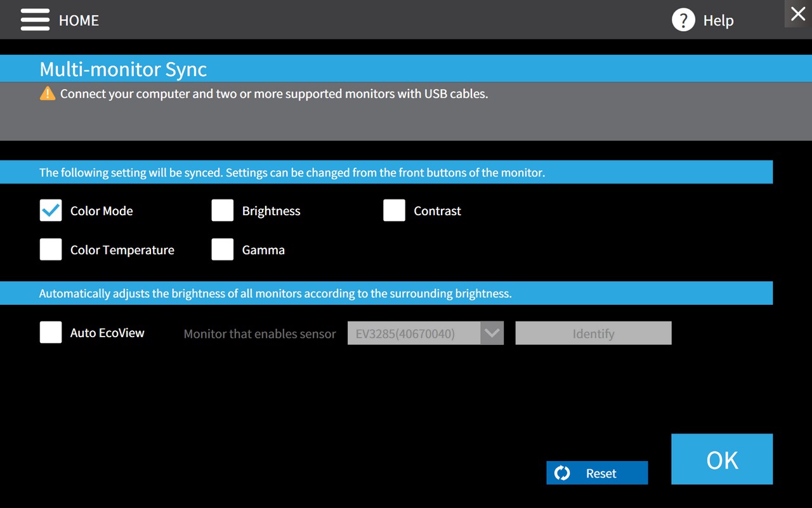812x508 pixels.
Task: Enable the Gamma sync checkbox
Action: (x=223, y=250)
